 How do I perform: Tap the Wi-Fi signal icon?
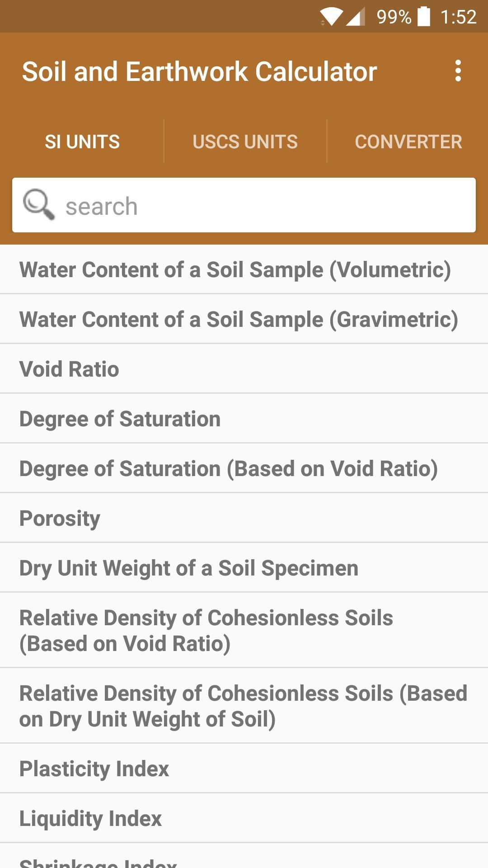[331, 17]
